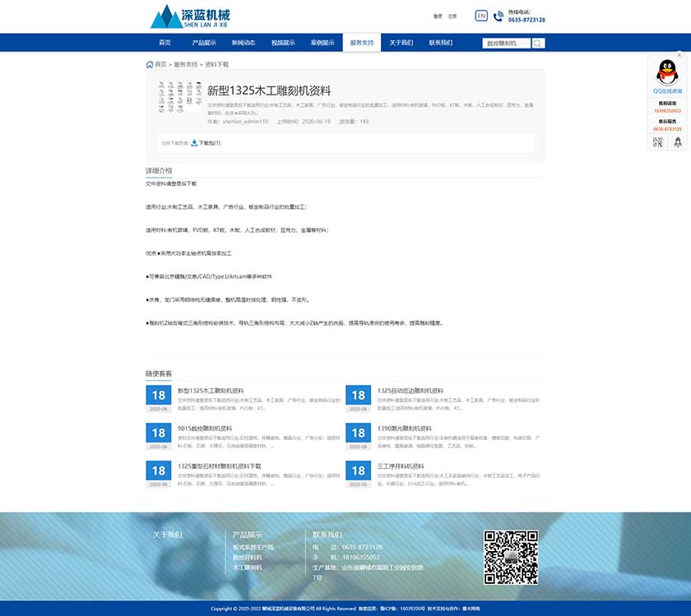Open the 产品展示 navigation menu

[x=204, y=43]
